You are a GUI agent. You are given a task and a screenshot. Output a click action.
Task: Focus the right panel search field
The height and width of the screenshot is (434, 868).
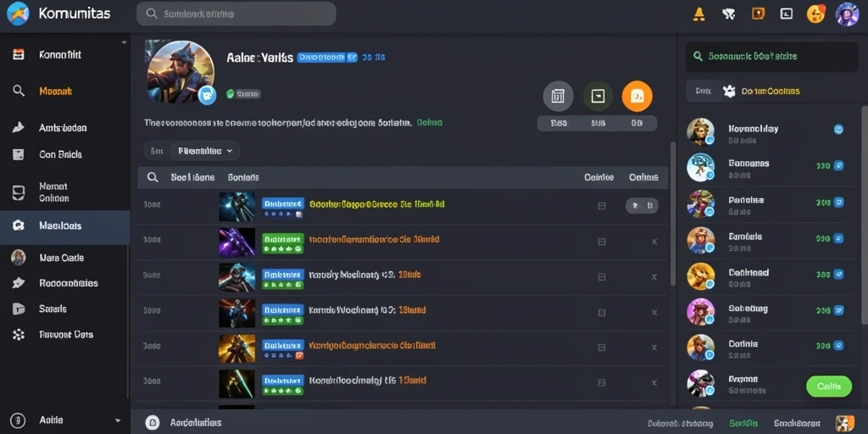tap(771, 56)
